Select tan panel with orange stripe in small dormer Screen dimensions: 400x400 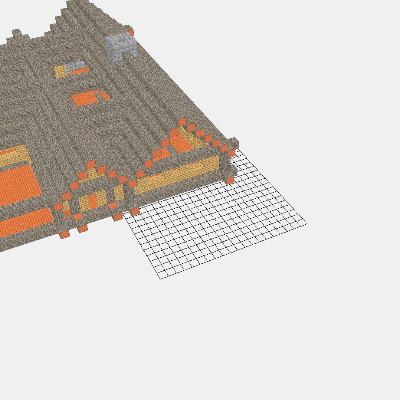[x=94, y=200]
